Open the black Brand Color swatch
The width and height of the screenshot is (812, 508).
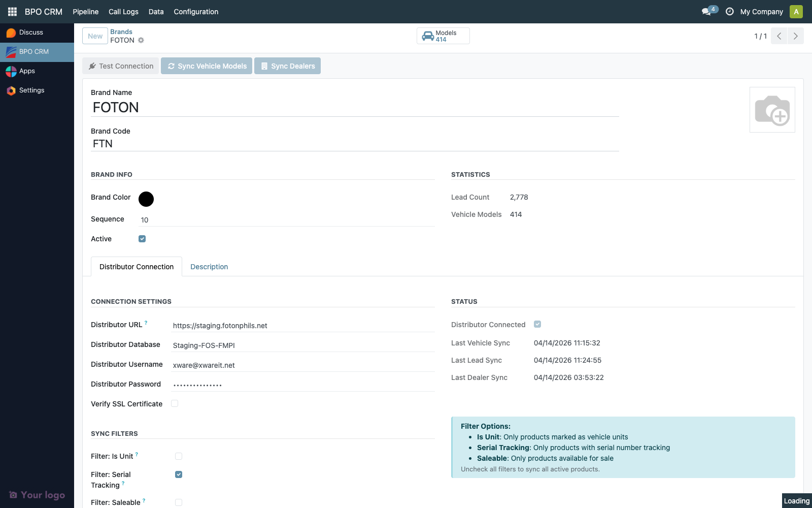pos(146,199)
